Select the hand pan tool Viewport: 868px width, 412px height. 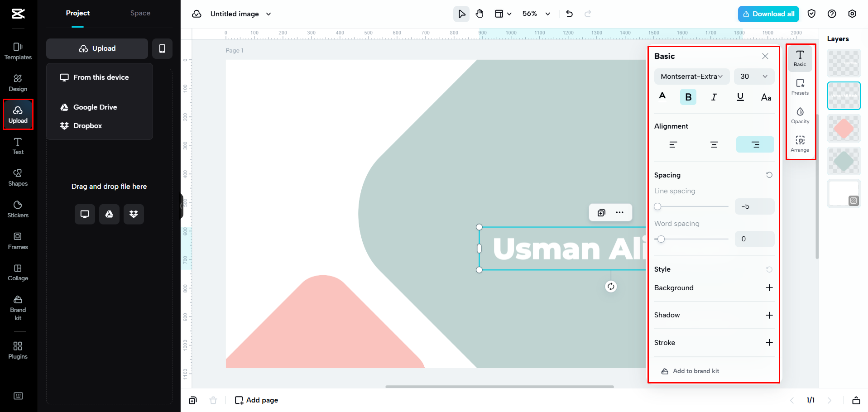(480, 14)
